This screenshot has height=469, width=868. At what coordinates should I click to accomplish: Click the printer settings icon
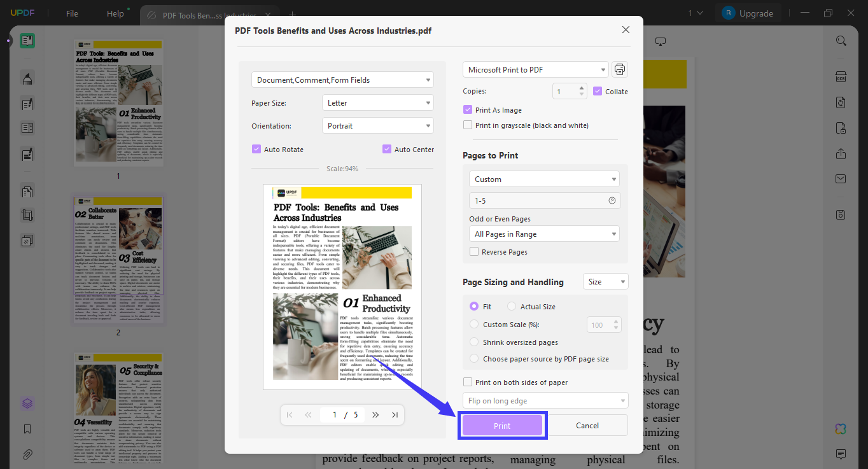(619, 69)
